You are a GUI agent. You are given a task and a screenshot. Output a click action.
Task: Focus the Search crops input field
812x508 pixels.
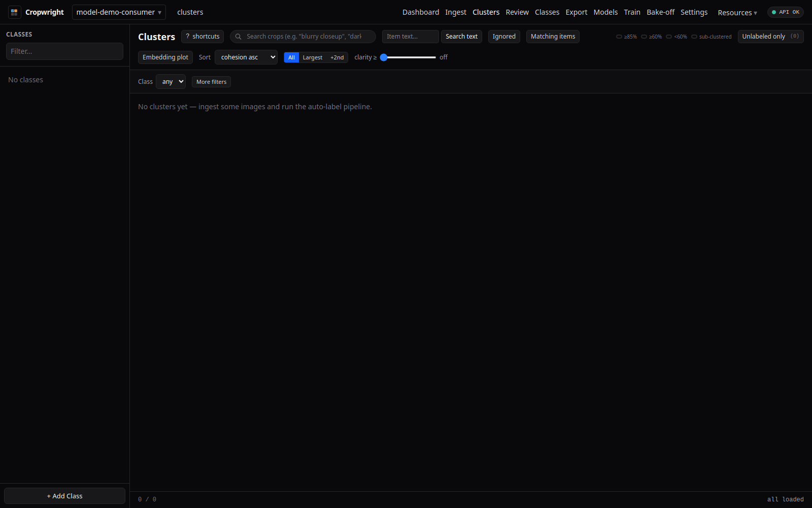[303, 37]
